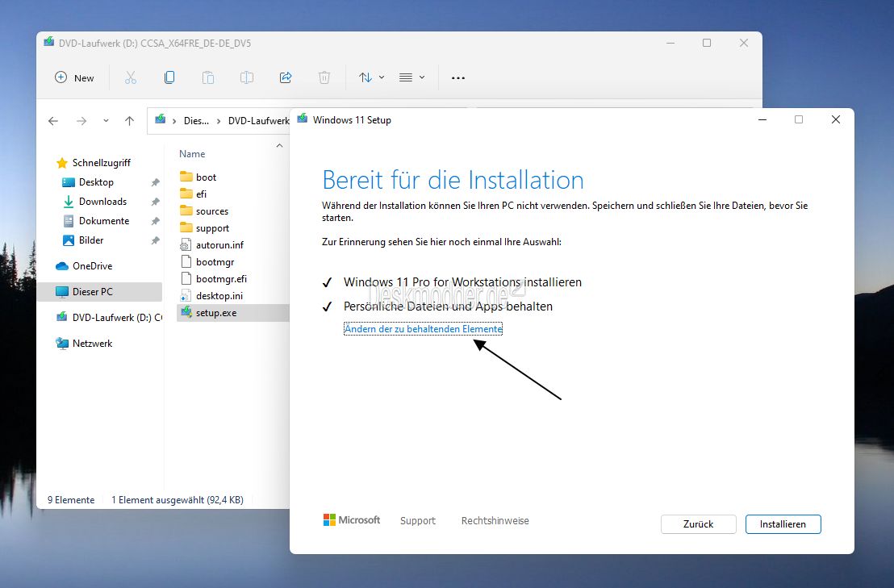Image resolution: width=894 pixels, height=588 pixels.
Task: Maximize the Windows 11 Setup window
Action: 799,119
